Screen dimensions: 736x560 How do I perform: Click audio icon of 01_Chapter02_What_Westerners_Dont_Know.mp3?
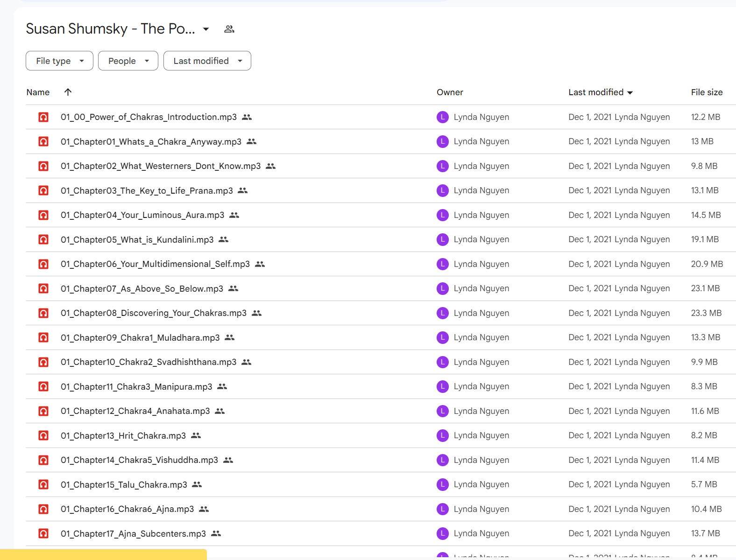pyautogui.click(x=43, y=166)
